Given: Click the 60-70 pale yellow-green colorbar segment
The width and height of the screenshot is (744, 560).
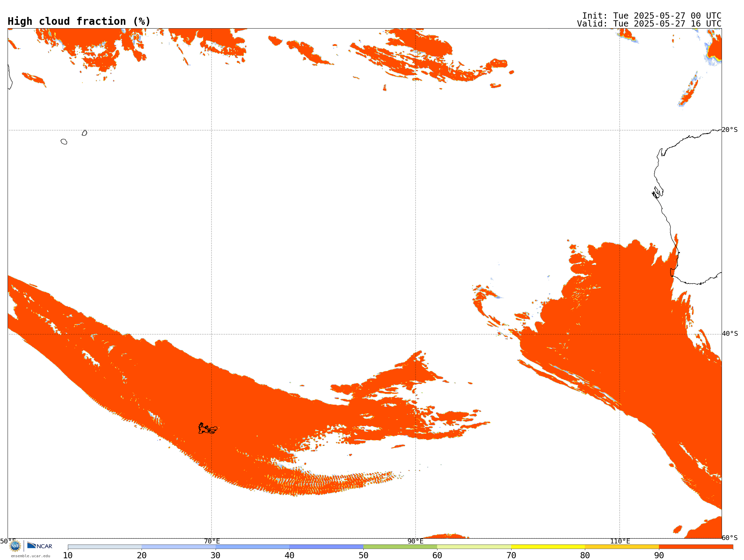Looking at the screenshot, I should pos(474,547).
